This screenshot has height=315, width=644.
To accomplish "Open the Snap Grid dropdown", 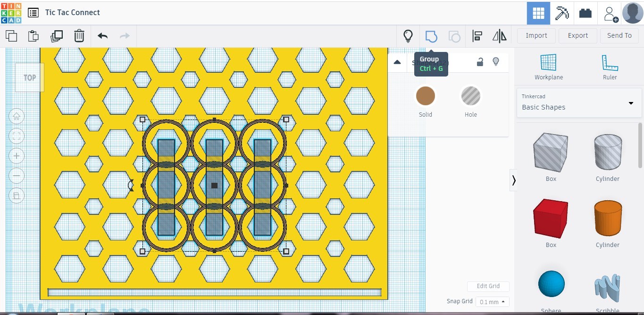I will point(492,302).
